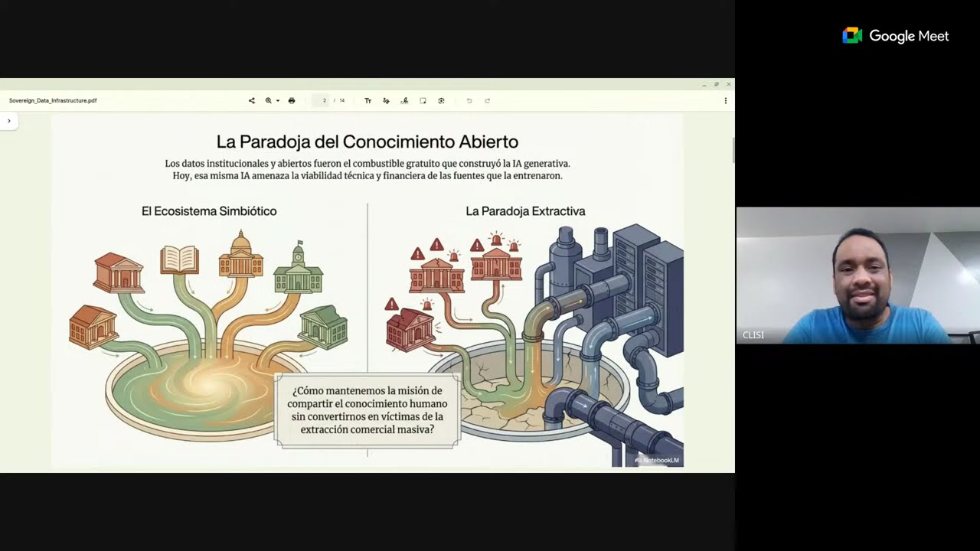
Task: Select the highlighter tool
Action: pyautogui.click(x=404, y=100)
